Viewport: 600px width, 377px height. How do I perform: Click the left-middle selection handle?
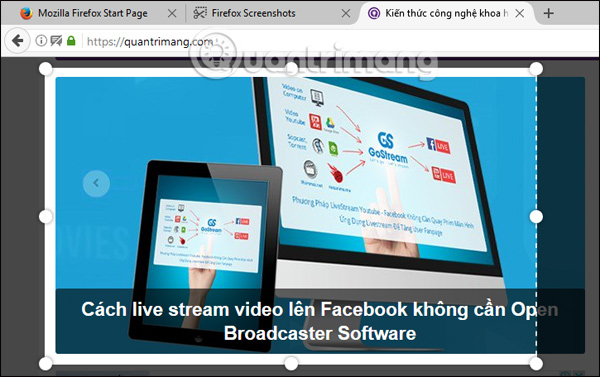[x=46, y=217]
